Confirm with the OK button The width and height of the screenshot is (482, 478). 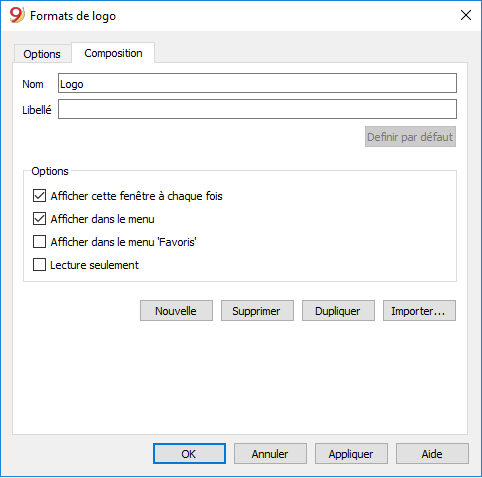click(189, 454)
